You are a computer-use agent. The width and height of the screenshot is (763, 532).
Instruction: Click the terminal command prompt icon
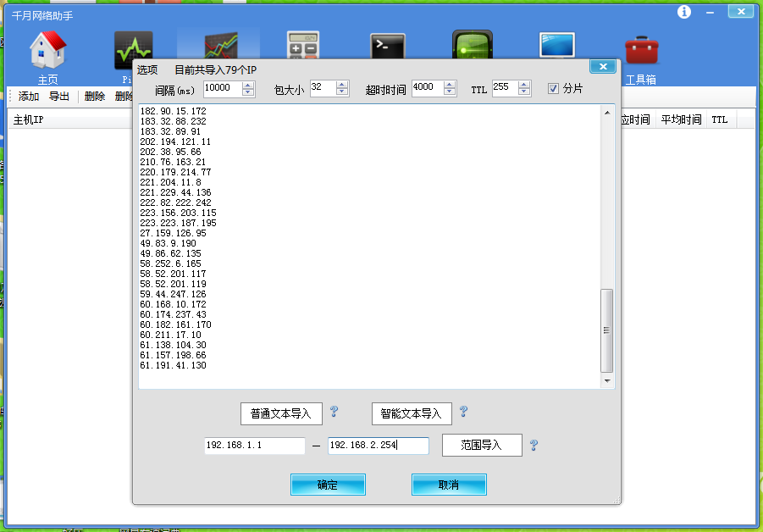click(387, 49)
